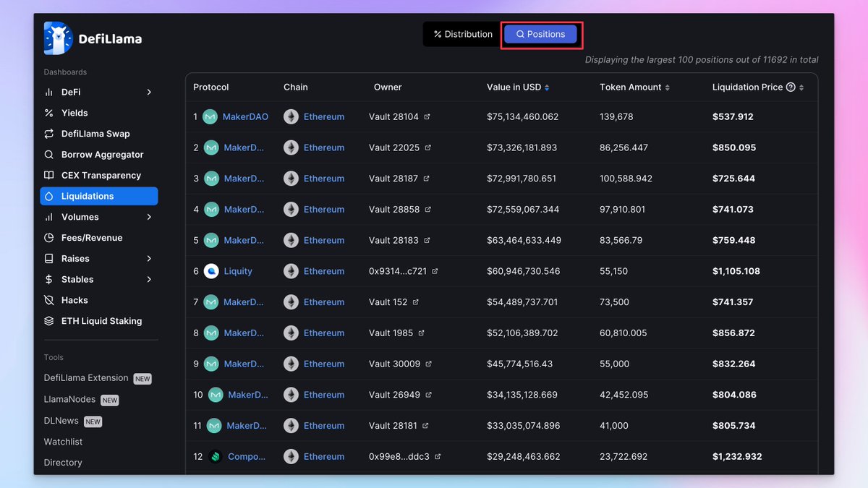
Task: Click the DeFi bar chart sidebar icon
Action: point(49,93)
